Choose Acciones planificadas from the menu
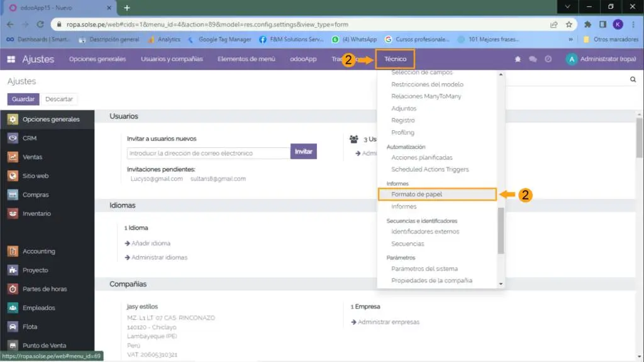 click(x=421, y=157)
